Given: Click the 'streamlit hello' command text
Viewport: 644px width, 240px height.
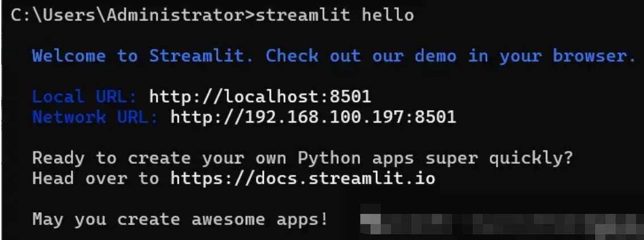Looking at the screenshot, I should pyautogui.click(x=334, y=15).
